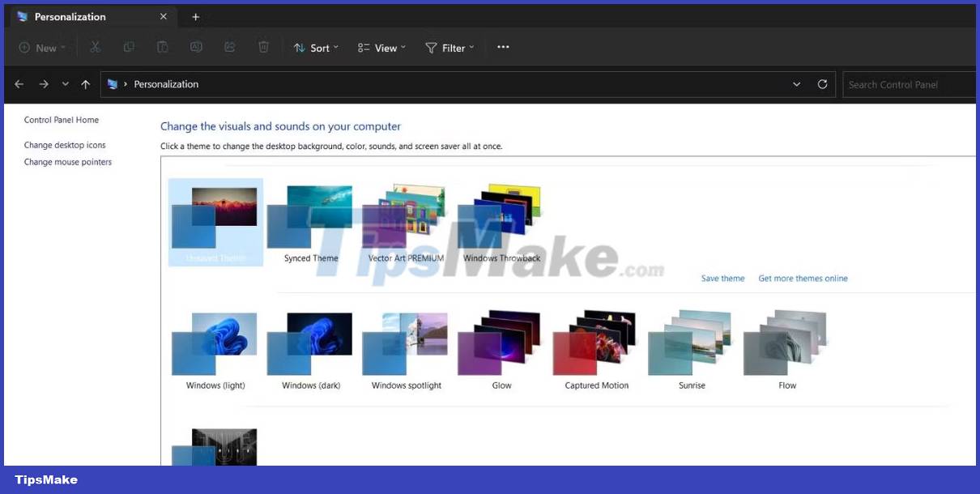The height and width of the screenshot is (494, 980).
Task: Click the refresh icon in the address bar
Action: [x=822, y=83]
